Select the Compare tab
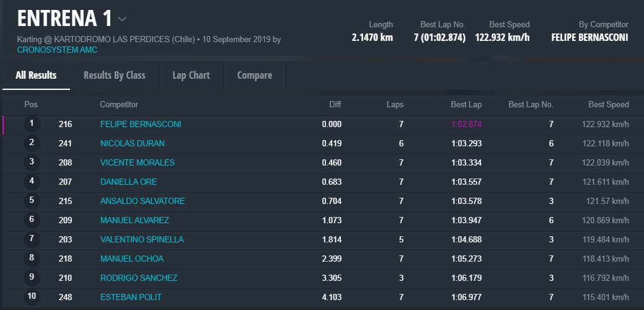The image size is (644, 310). tap(254, 76)
